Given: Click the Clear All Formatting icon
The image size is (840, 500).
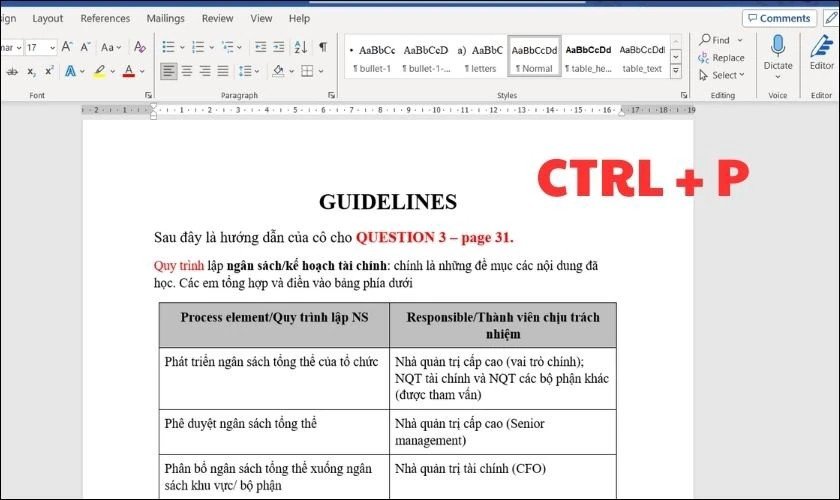Looking at the screenshot, I should [x=140, y=47].
